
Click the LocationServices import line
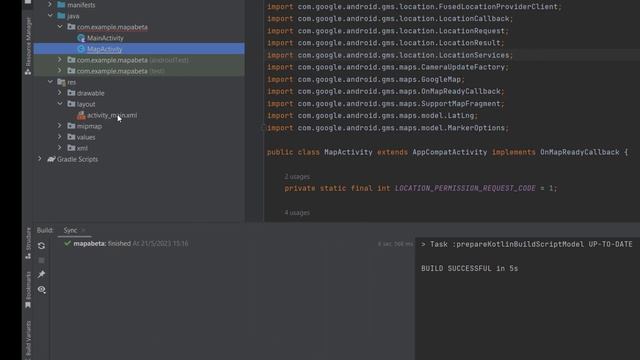pyautogui.click(x=390, y=55)
